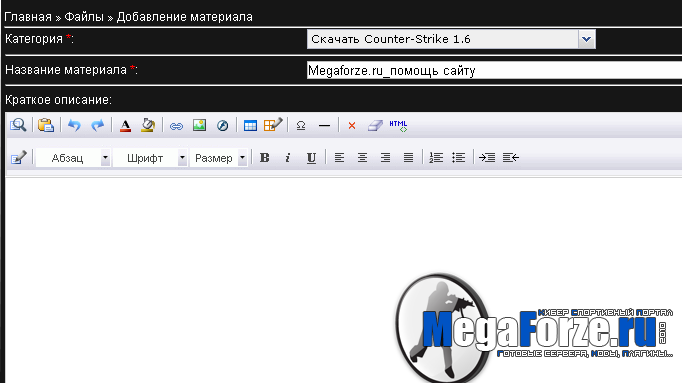Switch to HTML source view

point(398,126)
